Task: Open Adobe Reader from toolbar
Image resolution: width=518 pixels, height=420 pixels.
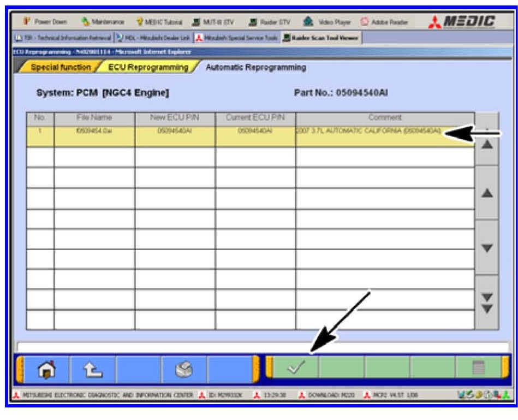Action: [x=386, y=22]
